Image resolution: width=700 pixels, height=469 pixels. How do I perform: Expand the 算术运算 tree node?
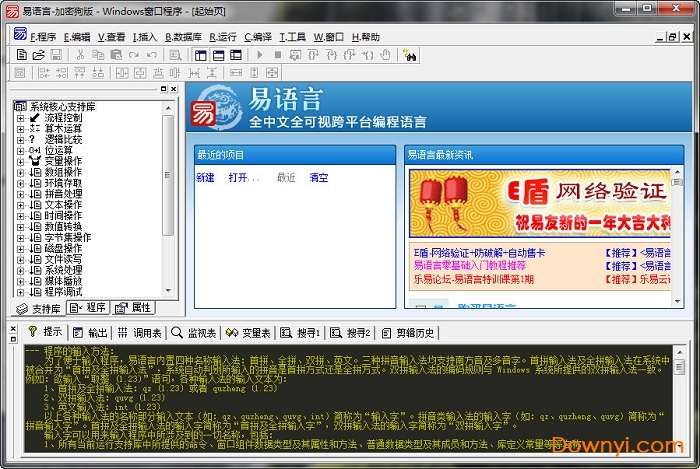pyautogui.click(x=20, y=128)
